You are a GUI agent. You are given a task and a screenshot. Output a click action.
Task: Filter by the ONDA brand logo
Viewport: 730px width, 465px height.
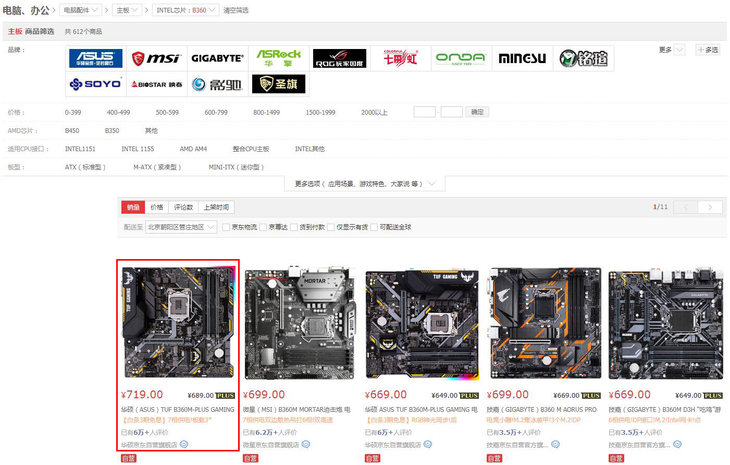tap(459, 58)
